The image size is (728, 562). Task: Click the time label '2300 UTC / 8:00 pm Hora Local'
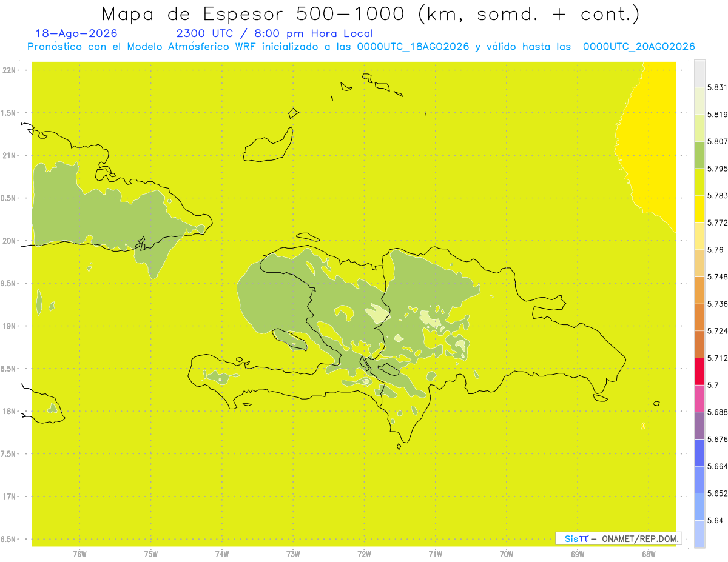click(x=275, y=33)
